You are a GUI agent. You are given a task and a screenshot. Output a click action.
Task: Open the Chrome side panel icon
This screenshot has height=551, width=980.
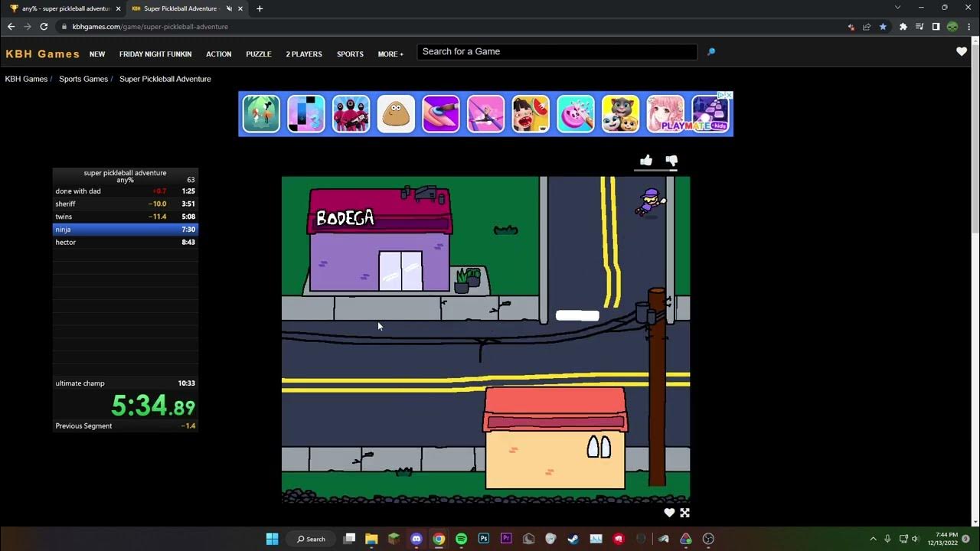pos(936,26)
